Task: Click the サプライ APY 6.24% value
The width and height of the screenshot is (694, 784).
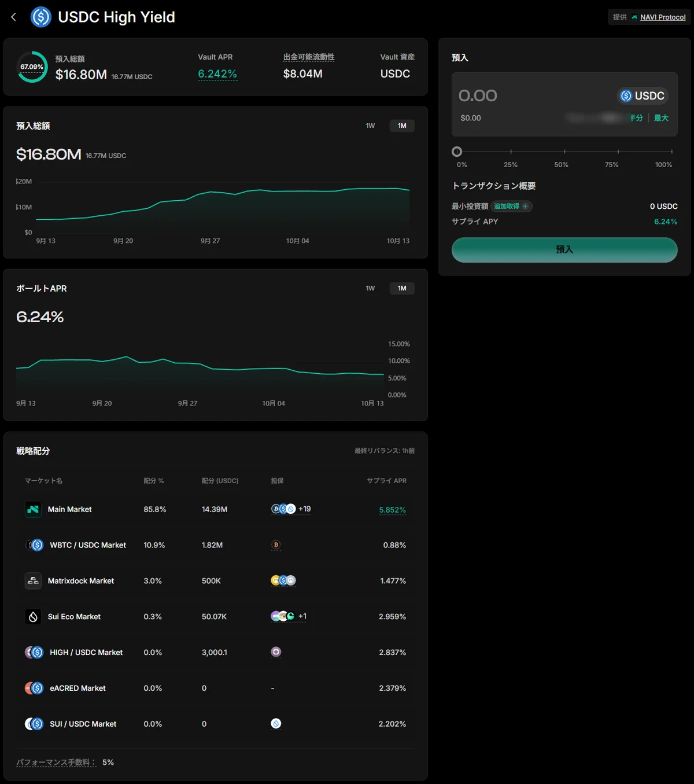Action: 666,222
